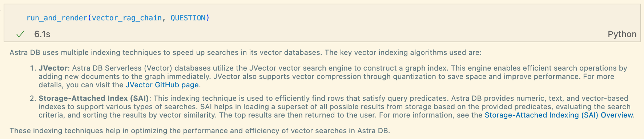Click the run_and_render function name in code
This screenshot has height=139, width=644.
coord(57,18)
